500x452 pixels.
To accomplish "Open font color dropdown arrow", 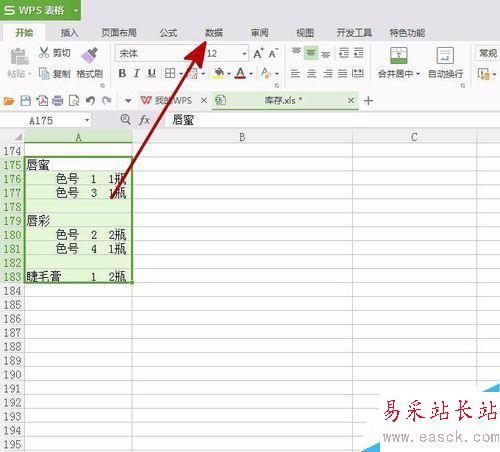I will point(251,74).
